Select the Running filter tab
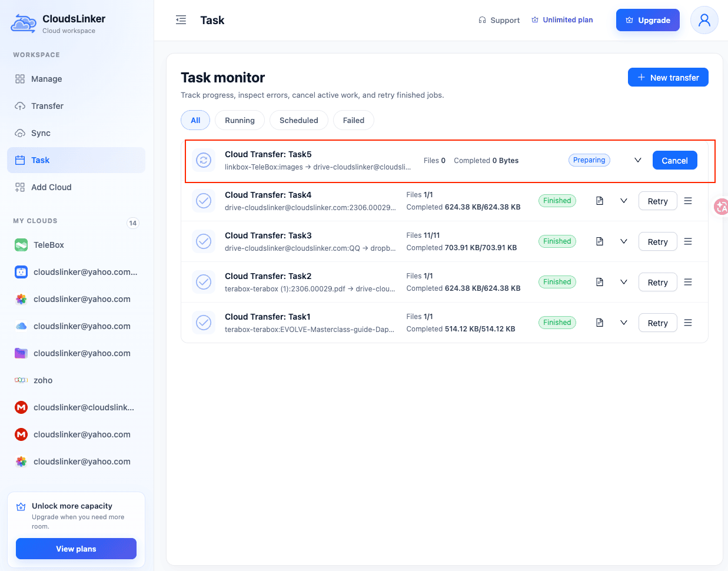 coord(240,120)
